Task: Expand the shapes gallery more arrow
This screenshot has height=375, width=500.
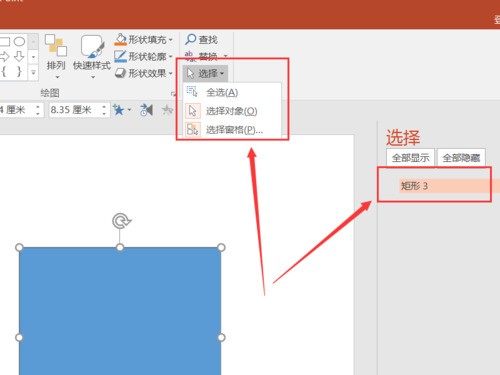Action: click(x=33, y=71)
